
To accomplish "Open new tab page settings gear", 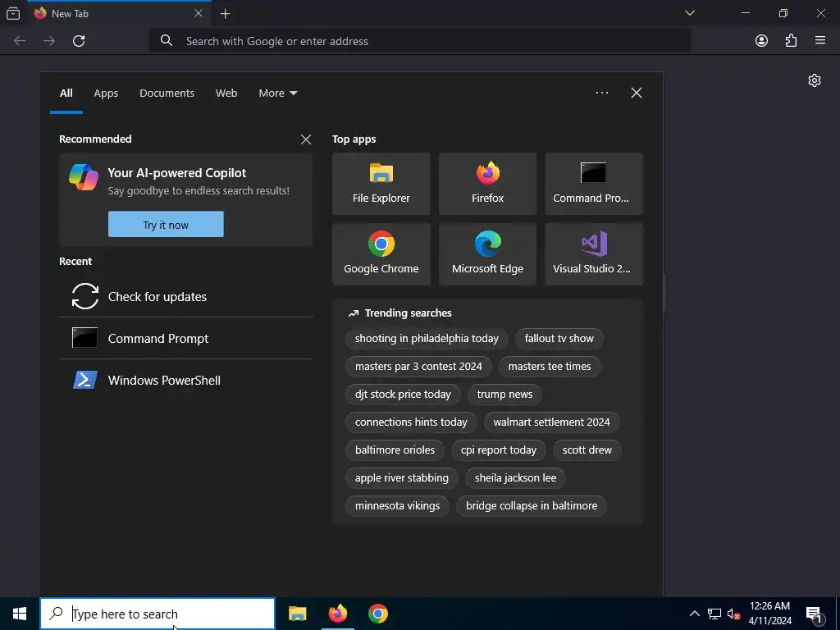I will tap(815, 80).
